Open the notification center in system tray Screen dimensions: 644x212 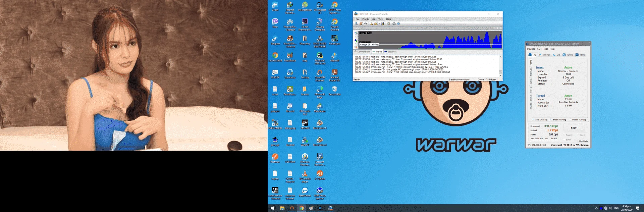tap(637, 208)
